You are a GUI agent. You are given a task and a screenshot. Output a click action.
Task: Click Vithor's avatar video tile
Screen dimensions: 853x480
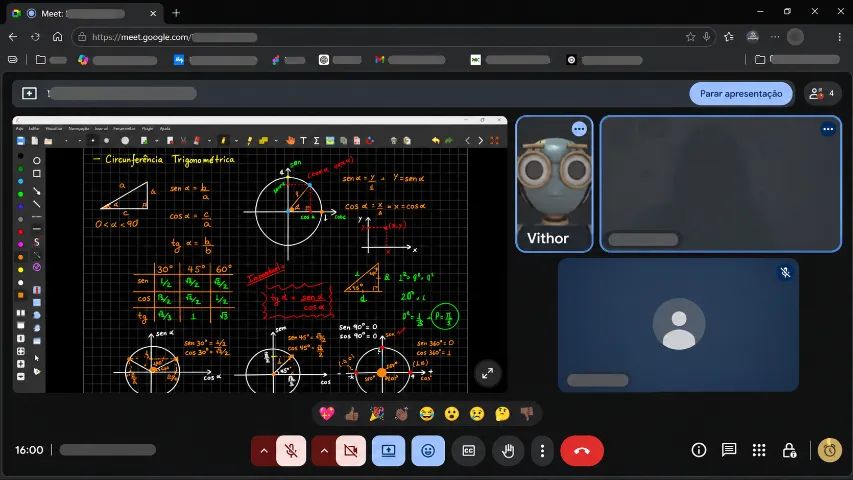tap(554, 184)
